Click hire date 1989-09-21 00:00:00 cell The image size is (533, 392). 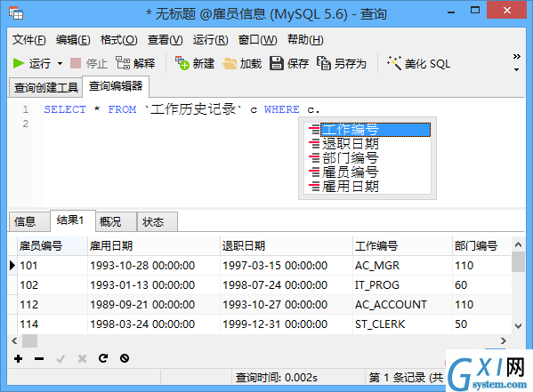pos(154,305)
